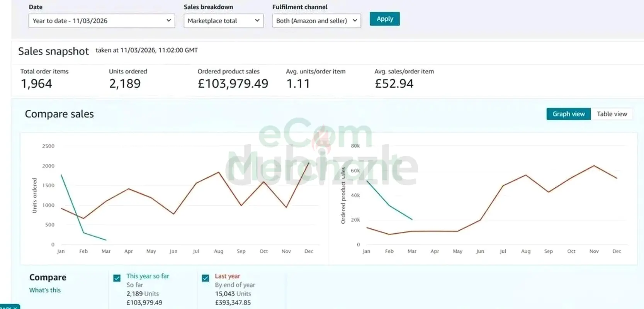Open the 'What's this' link
The image size is (644, 309).
click(x=45, y=290)
